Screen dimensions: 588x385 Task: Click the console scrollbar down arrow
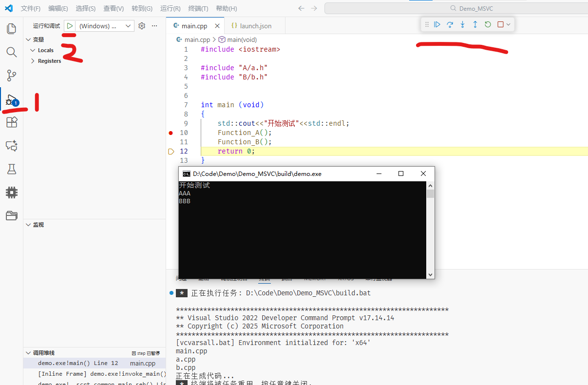tap(430, 274)
